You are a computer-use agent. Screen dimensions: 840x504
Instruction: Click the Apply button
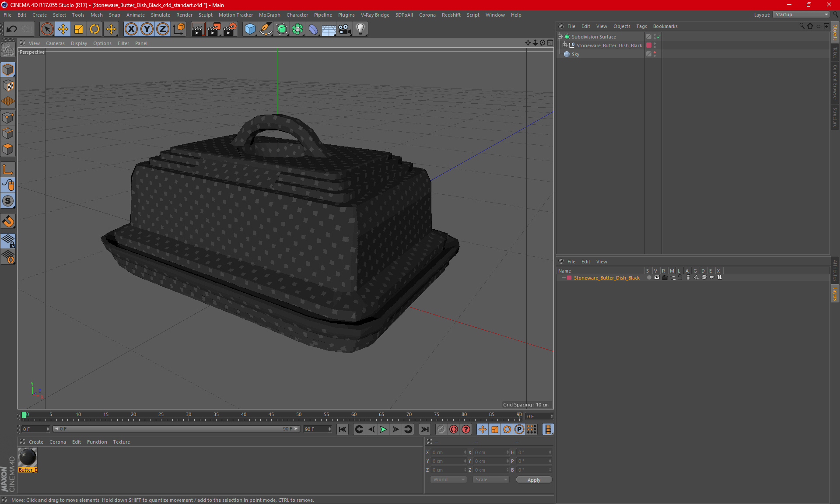(x=534, y=480)
